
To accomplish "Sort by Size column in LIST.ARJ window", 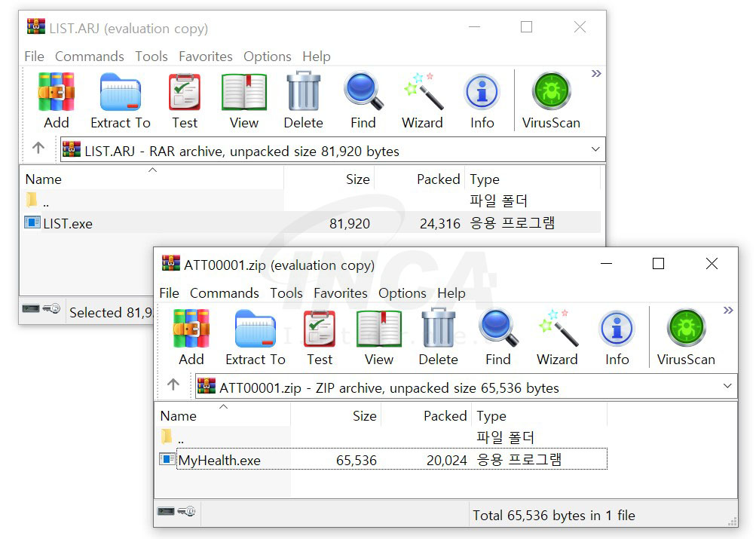I will (329, 178).
